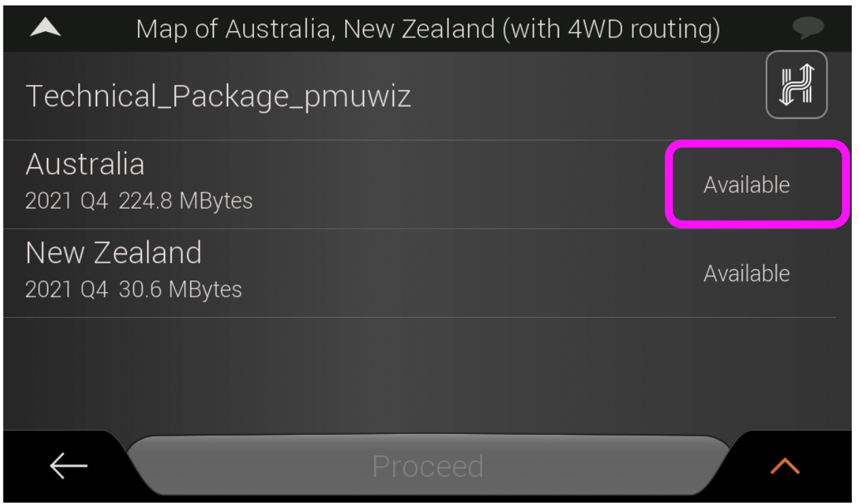This screenshot has width=860, height=504.
Task: Open the speech bubble notification icon
Action: (x=808, y=29)
